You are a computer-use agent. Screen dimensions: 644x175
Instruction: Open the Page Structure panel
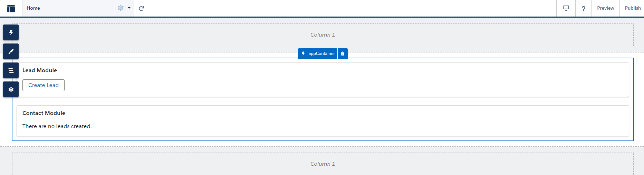[x=11, y=70]
